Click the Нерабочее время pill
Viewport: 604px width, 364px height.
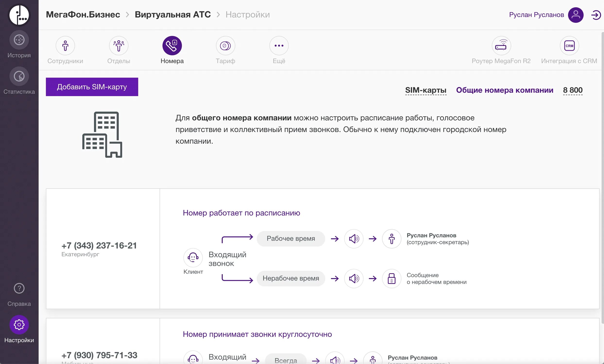pos(291,279)
